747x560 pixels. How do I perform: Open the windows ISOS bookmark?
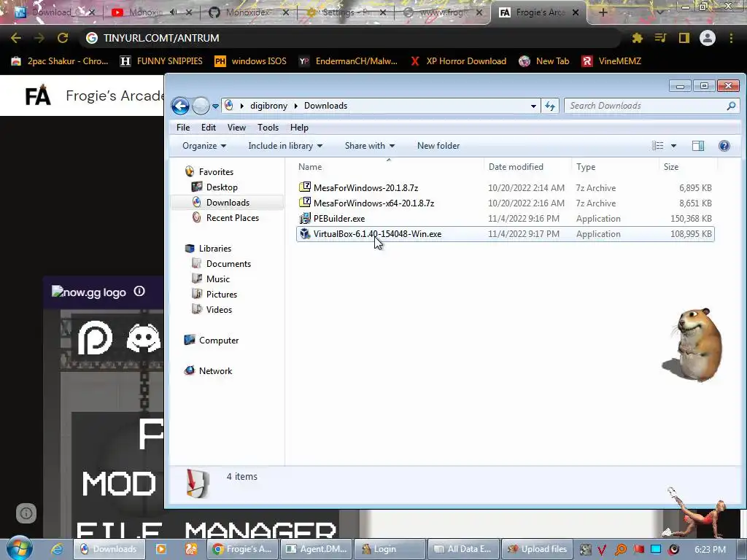[251, 61]
